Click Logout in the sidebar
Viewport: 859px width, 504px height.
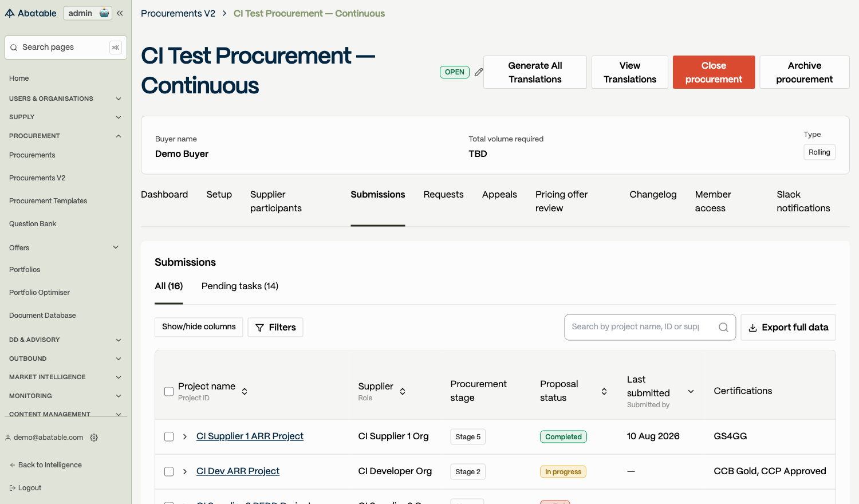26,488
